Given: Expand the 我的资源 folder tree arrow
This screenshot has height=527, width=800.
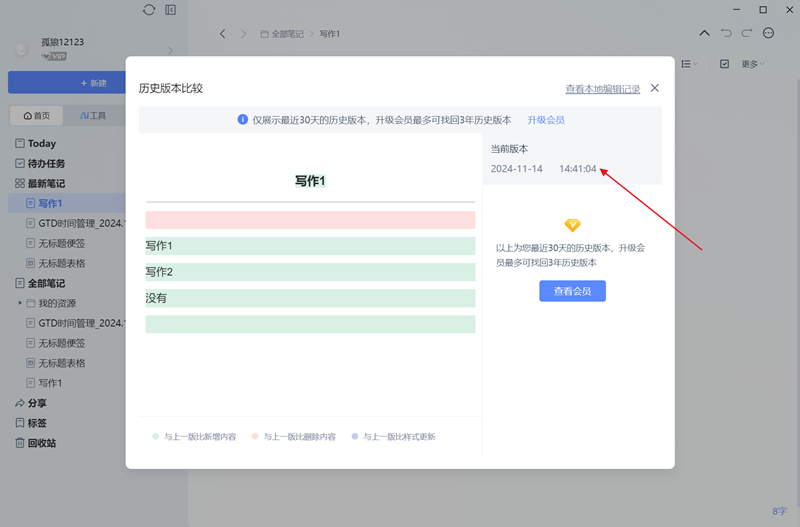Looking at the screenshot, I should (x=20, y=303).
